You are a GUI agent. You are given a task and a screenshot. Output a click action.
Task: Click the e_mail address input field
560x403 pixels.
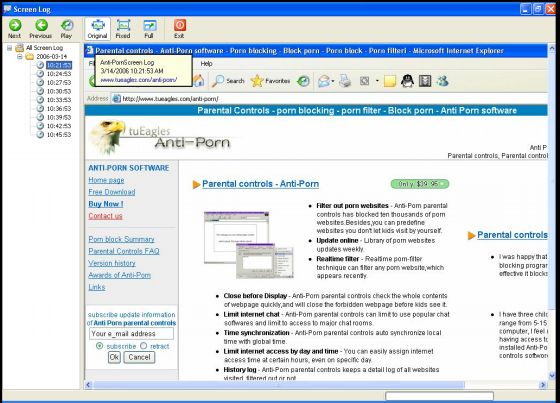(131, 334)
